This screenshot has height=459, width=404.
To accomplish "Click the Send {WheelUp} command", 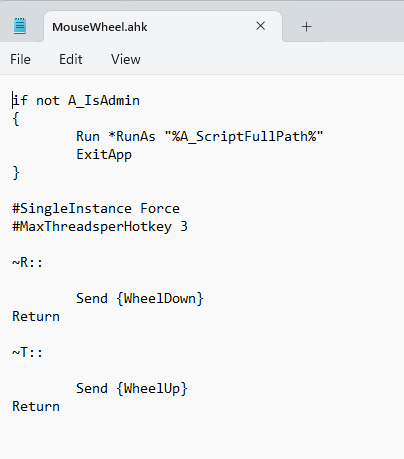I will [132, 389].
